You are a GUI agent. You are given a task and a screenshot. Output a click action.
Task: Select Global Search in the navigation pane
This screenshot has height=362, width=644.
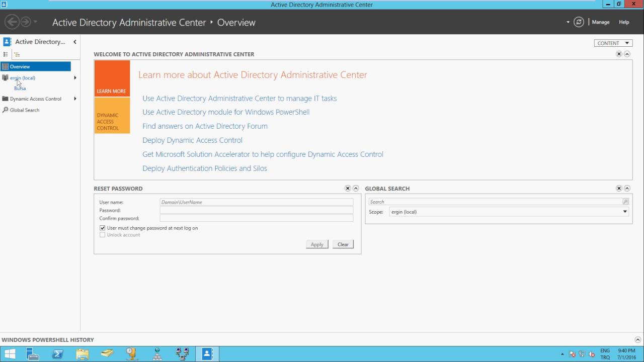tap(24, 110)
